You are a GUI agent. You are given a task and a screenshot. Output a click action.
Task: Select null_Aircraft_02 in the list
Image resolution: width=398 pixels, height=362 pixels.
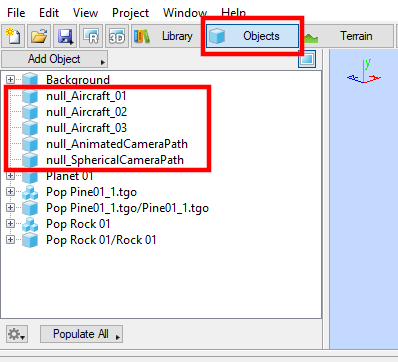point(87,112)
